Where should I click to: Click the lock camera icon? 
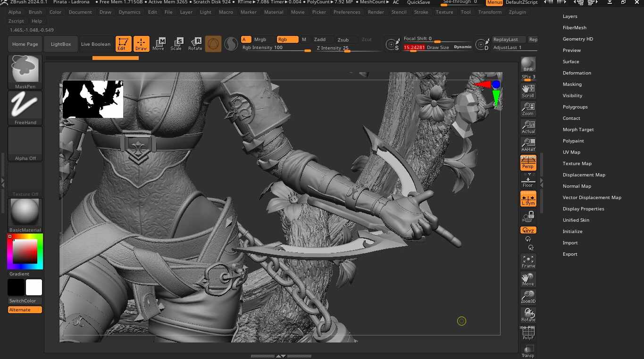pyautogui.click(x=528, y=217)
